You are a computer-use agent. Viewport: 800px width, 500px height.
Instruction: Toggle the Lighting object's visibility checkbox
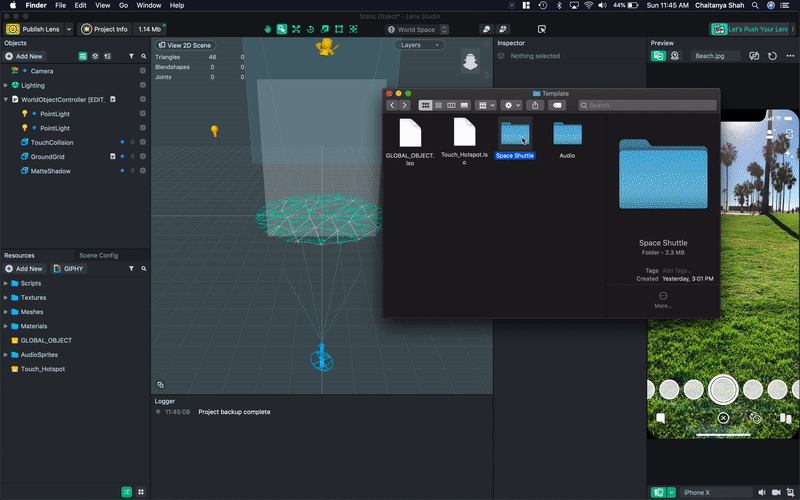pos(143,86)
